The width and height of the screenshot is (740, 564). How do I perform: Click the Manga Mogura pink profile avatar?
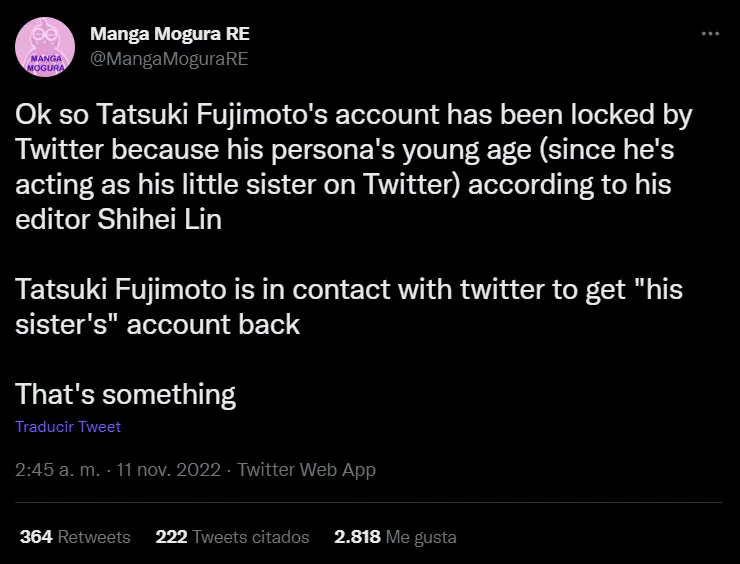click(45, 47)
